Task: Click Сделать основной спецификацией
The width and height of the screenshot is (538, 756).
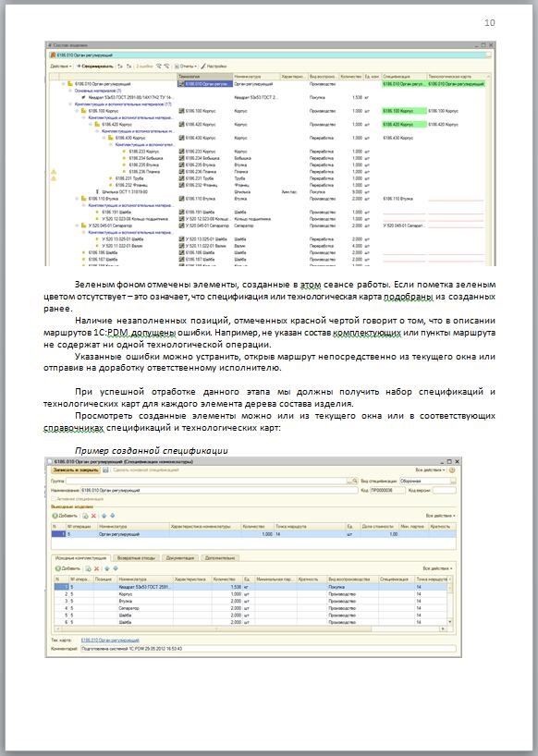Action: 145,469
